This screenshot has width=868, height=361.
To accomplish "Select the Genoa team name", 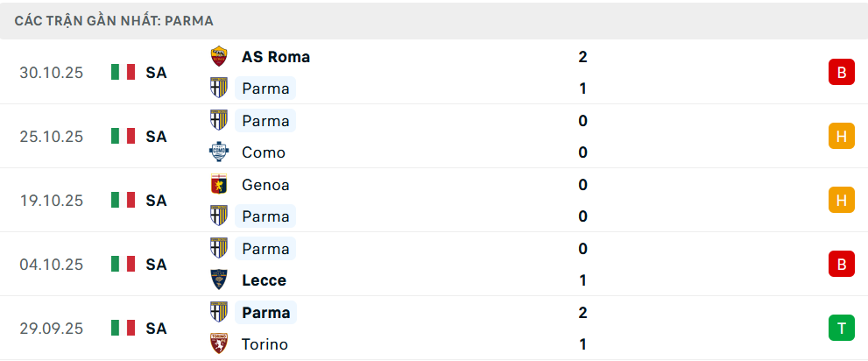I will pos(265,185).
